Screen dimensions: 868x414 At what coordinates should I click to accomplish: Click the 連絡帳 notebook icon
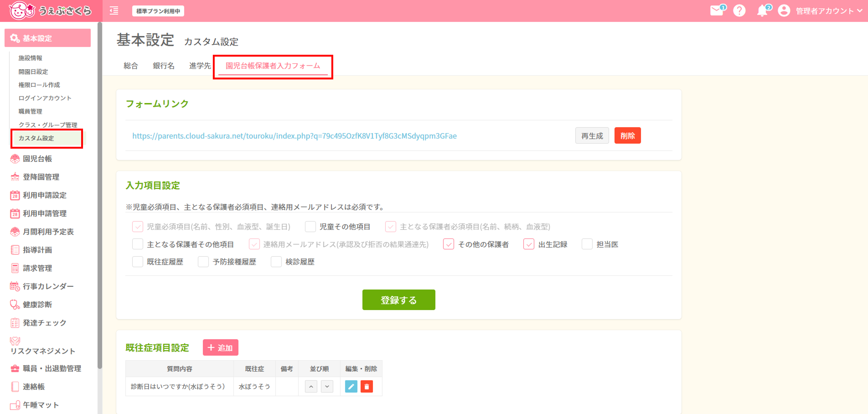coord(15,386)
